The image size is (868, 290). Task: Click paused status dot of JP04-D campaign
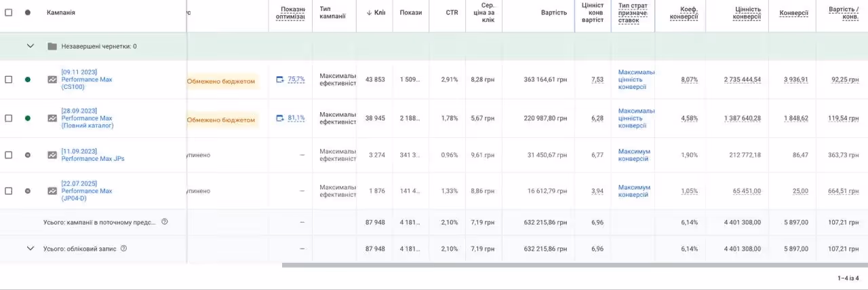pyautogui.click(x=28, y=191)
